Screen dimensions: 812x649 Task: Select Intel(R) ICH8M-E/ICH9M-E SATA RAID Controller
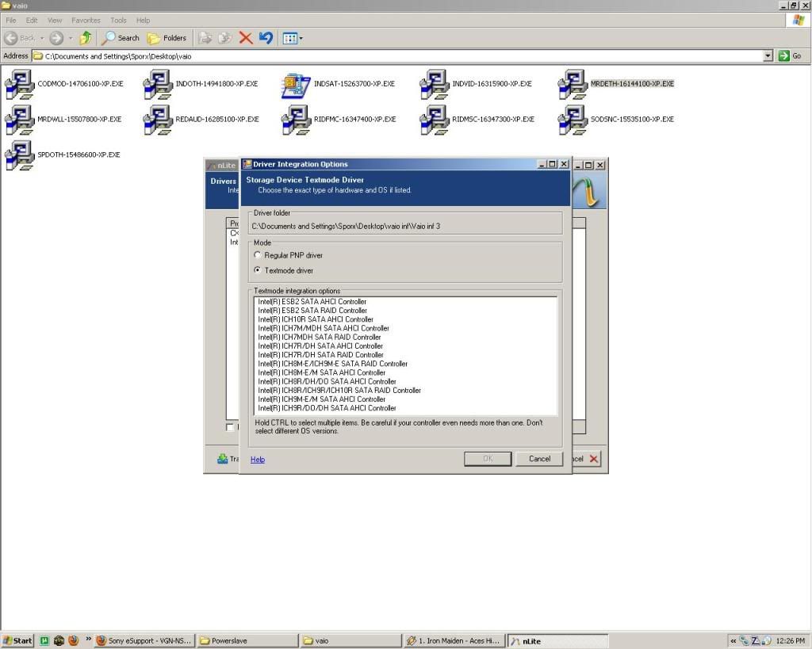pyautogui.click(x=333, y=364)
